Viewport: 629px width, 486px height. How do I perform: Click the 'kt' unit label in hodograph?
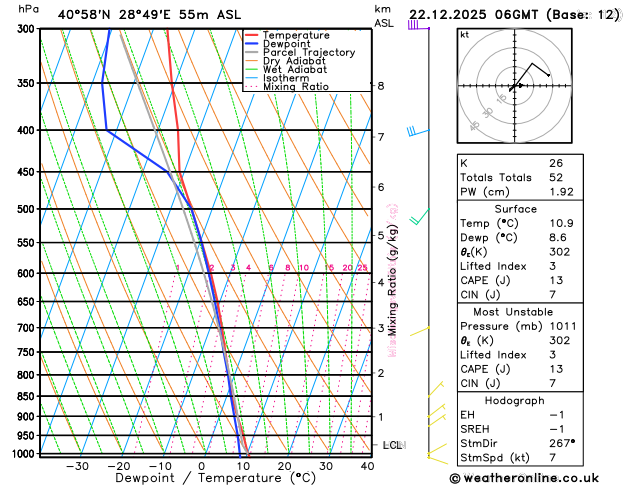[x=465, y=35]
